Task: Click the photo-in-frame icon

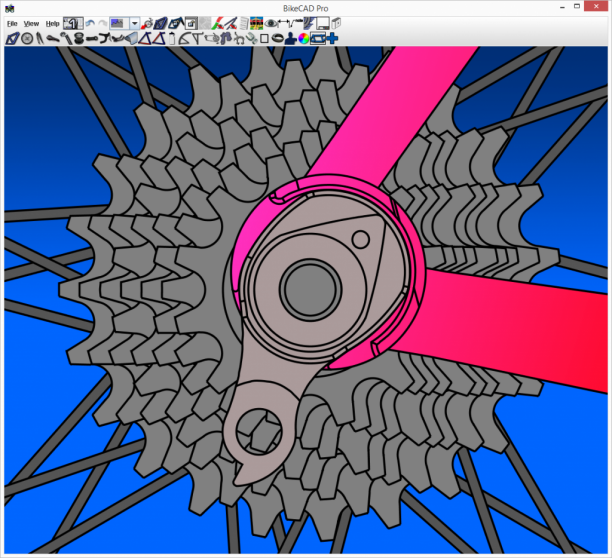Action: coord(191,23)
